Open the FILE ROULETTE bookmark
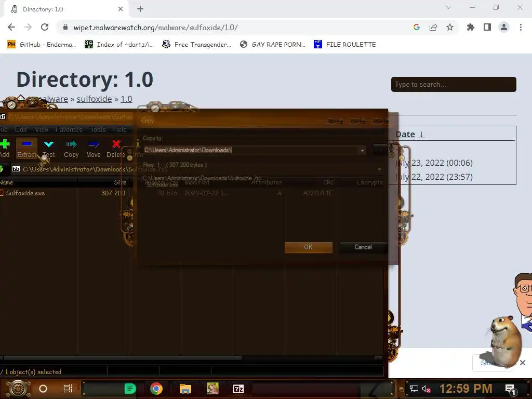This screenshot has height=399, width=532. point(345,45)
